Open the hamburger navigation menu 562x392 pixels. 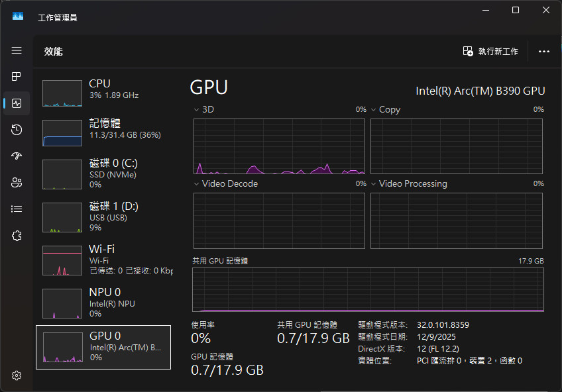pyautogui.click(x=17, y=50)
